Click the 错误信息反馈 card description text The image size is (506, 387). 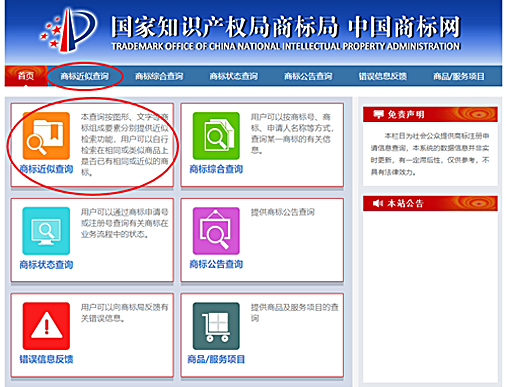point(125,312)
